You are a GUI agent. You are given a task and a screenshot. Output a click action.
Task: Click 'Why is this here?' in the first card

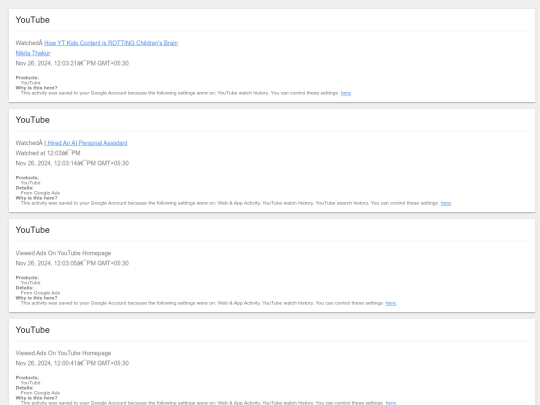pyautogui.click(x=37, y=88)
